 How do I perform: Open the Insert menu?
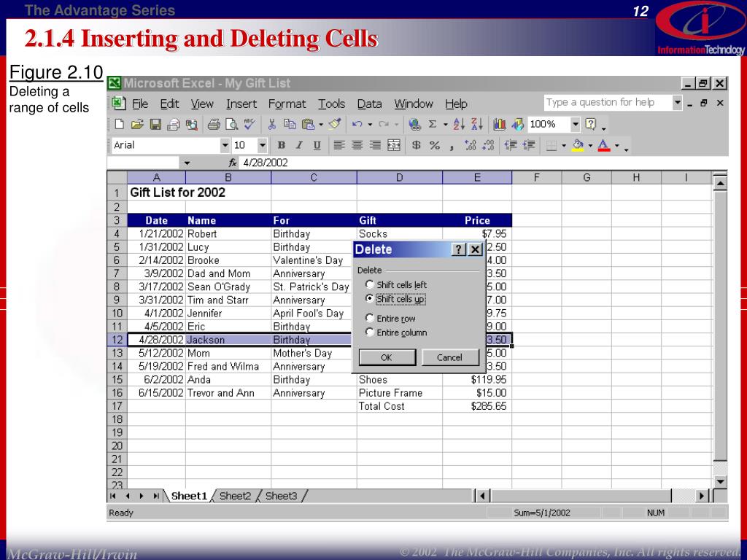tap(241, 104)
